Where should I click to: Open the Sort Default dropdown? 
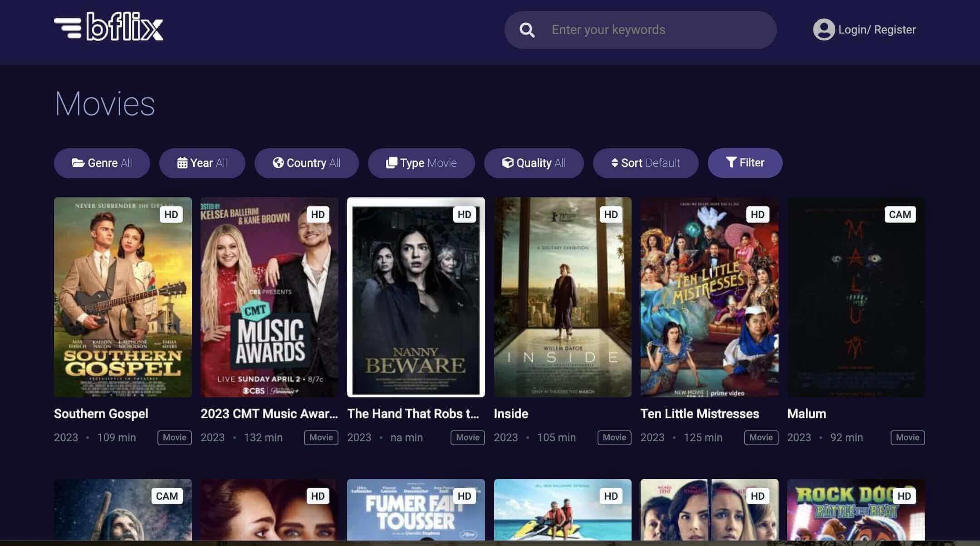pos(646,163)
